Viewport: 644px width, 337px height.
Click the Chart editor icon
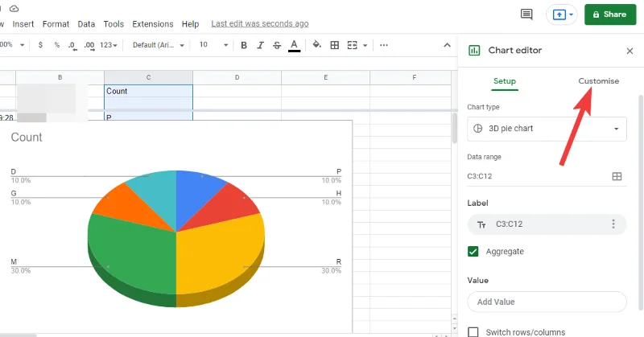coord(474,51)
